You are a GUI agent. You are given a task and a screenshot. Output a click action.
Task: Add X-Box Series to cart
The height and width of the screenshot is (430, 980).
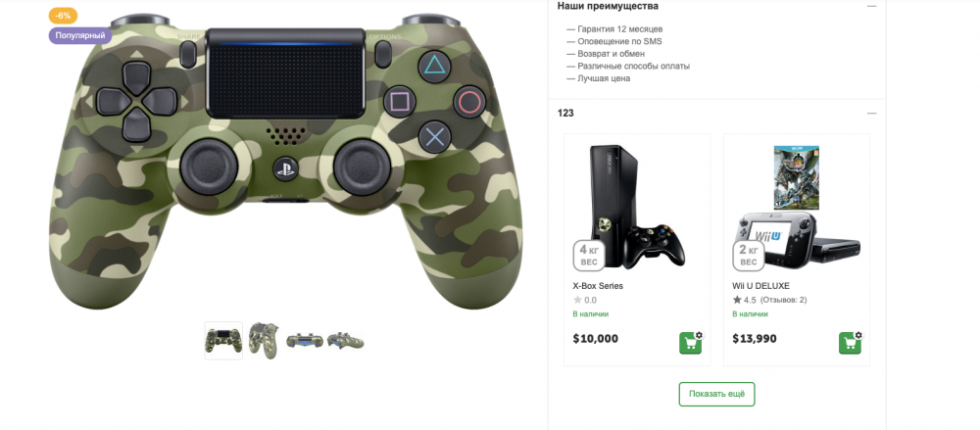(x=690, y=343)
